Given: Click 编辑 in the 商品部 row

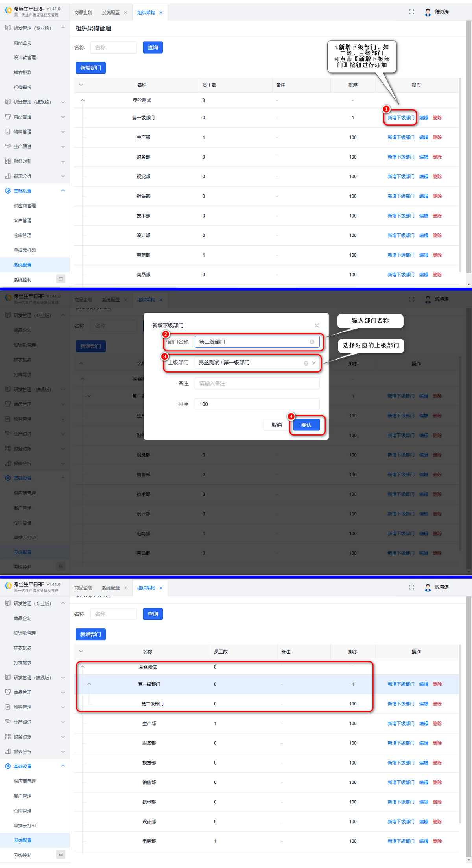Looking at the screenshot, I should click(423, 275).
